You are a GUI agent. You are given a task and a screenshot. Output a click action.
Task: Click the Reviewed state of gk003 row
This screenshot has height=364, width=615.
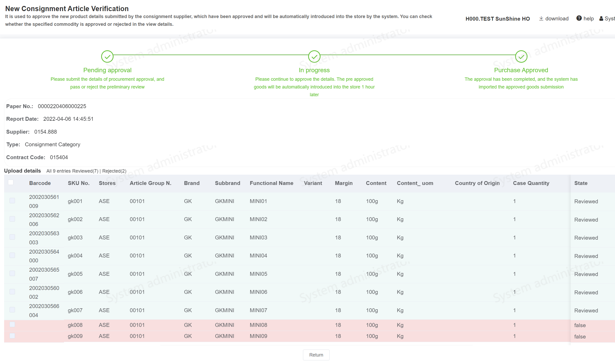pos(586,238)
